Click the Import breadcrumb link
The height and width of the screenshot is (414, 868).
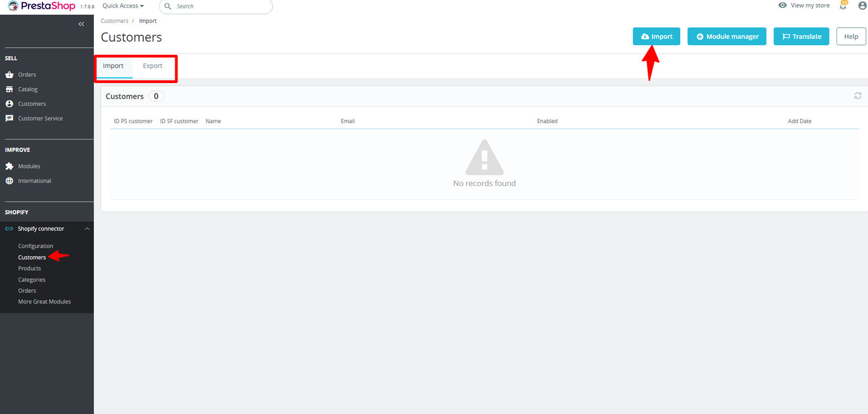[148, 21]
